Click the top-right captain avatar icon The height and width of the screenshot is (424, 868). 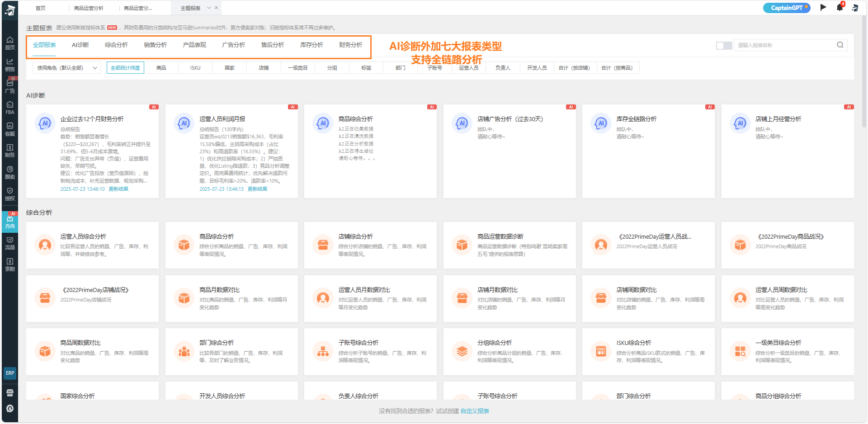(x=855, y=8)
